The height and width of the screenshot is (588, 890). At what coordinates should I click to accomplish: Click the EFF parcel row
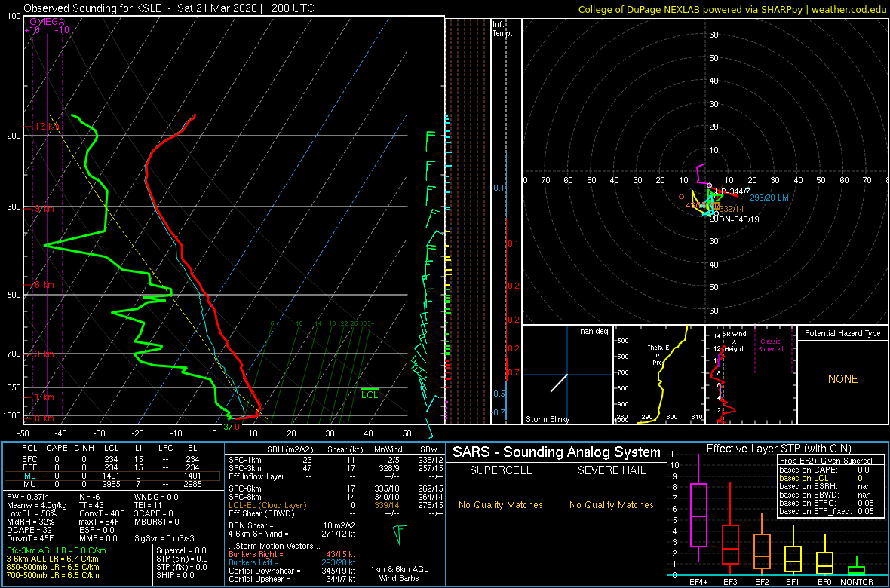pos(112,467)
